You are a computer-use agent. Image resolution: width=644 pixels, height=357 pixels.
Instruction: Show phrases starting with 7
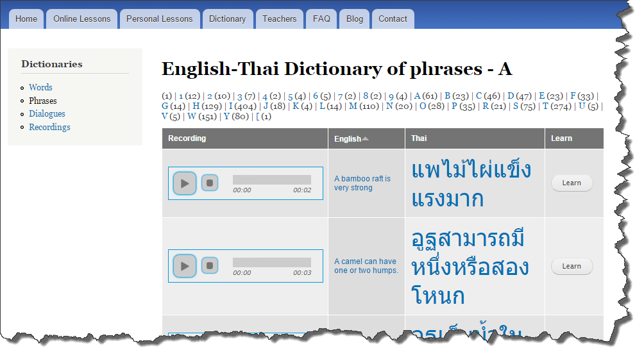(x=340, y=96)
